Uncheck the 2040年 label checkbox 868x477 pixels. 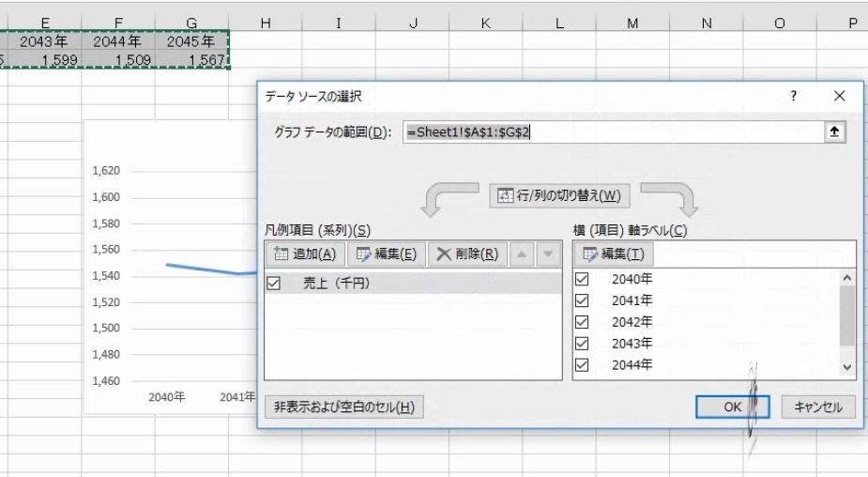582,279
